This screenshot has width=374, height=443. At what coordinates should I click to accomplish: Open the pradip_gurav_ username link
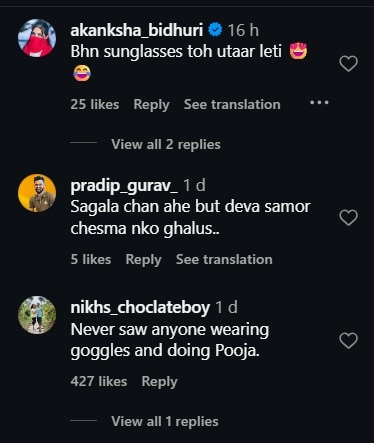pyautogui.click(x=124, y=185)
